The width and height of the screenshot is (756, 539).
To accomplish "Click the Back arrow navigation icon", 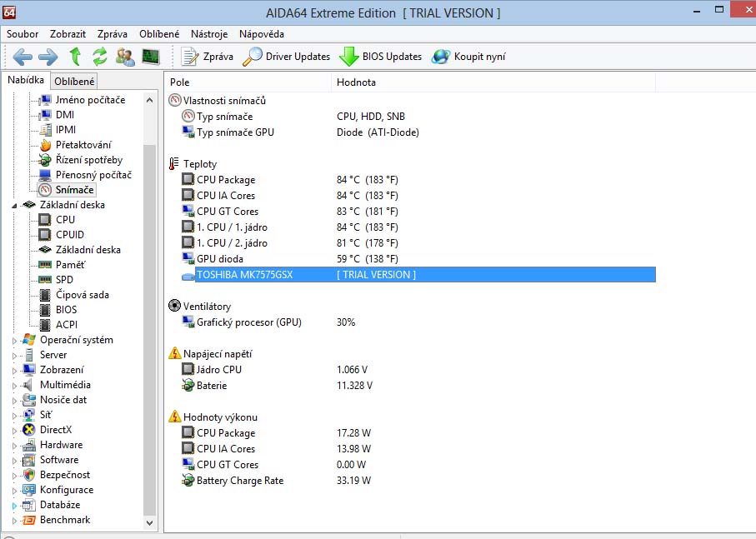I will pyautogui.click(x=23, y=57).
